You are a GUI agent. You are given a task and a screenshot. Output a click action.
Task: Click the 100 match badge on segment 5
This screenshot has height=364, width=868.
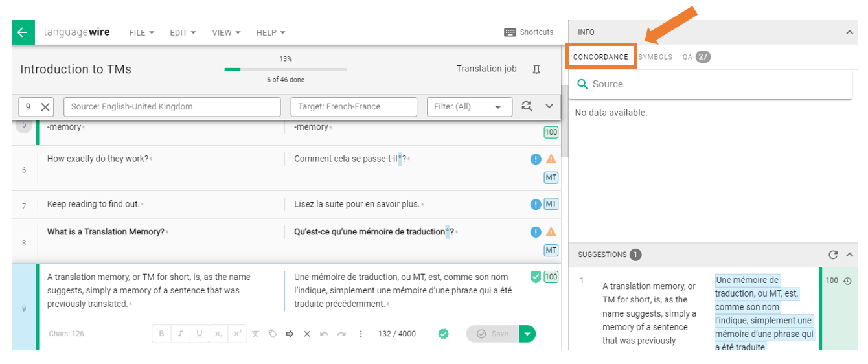pyautogui.click(x=551, y=133)
